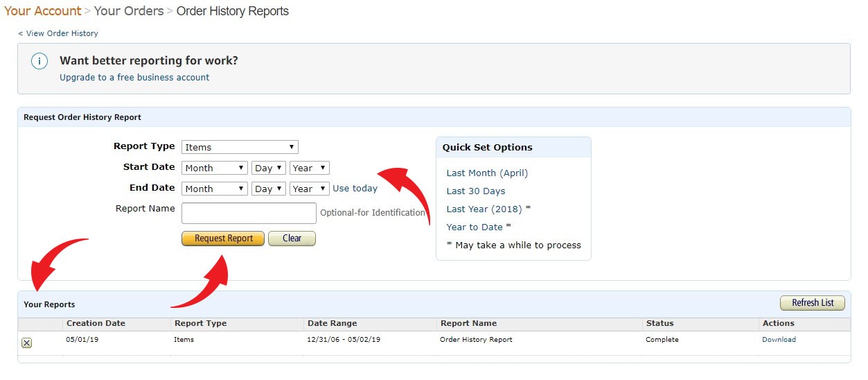Screen dimensions: 868x380
Task: Open Upgrade to a free business account
Action: click(x=134, y=78)
